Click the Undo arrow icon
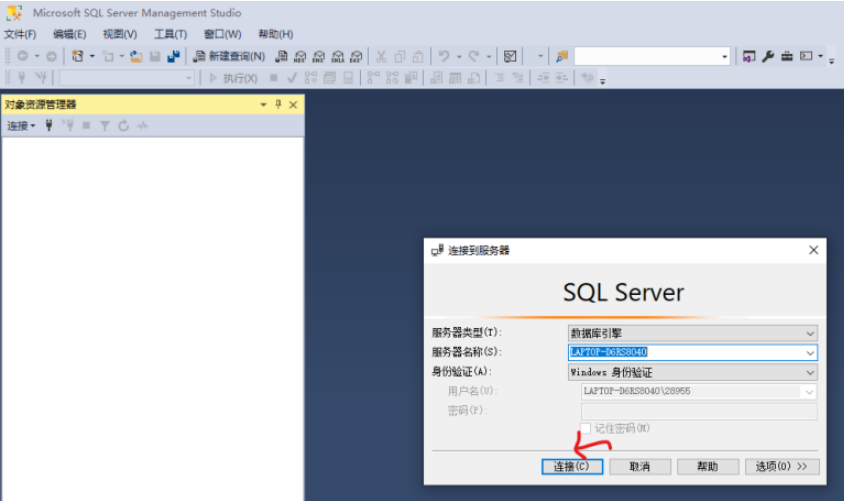The width and height of the screenshot is (844, 501). point(444,56)
